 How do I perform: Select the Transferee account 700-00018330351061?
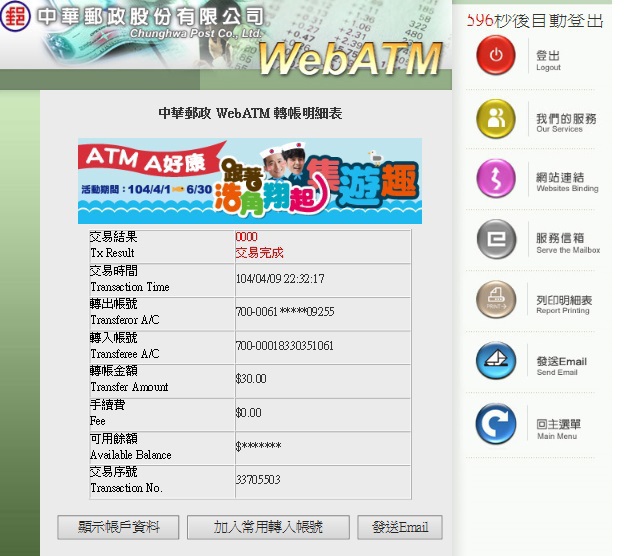[x=284, y=346]
